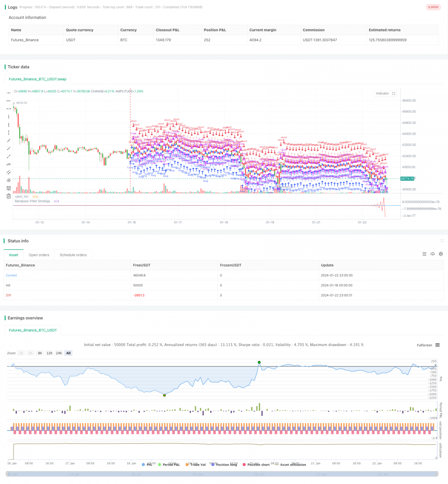The height and width of the screenshot is (484, 448).
Task: Switch to the Schedule orders tab
Action: (x=73, y=255)
